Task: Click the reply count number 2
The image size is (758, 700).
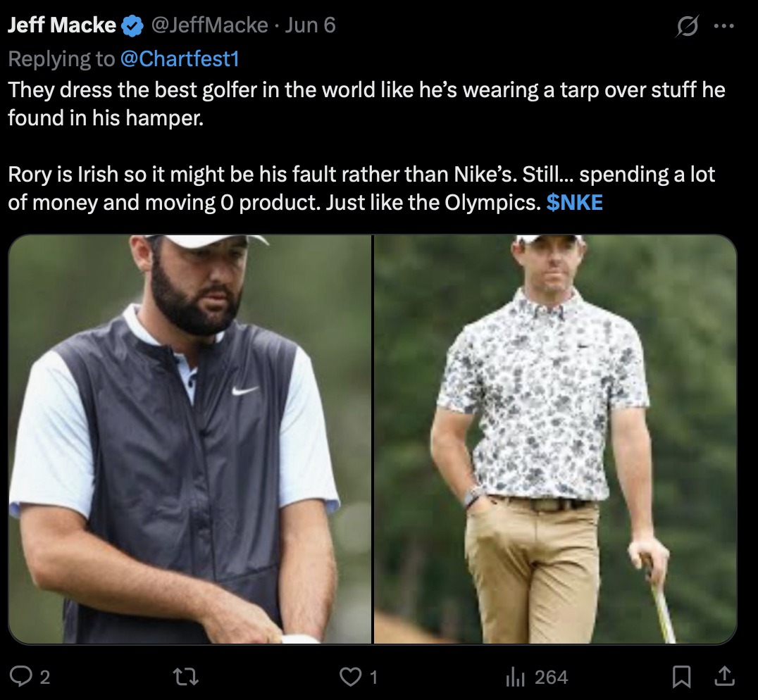Action: click(x=45, y=677)
